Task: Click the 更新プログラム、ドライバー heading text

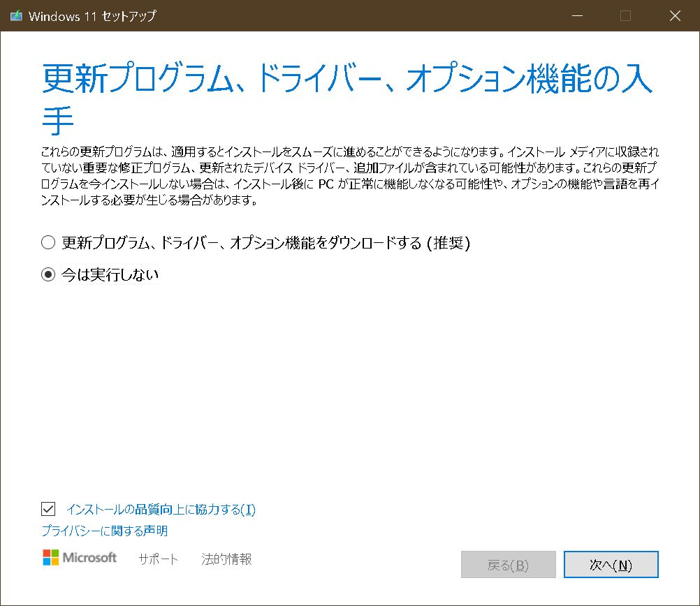Action: tap(347, 98)
